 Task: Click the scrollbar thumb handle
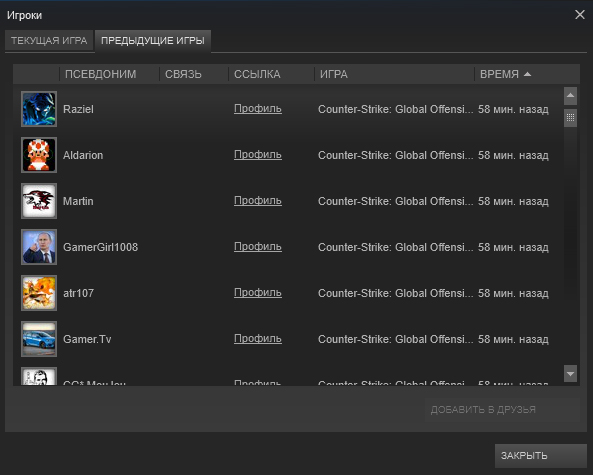click(570, 118)
